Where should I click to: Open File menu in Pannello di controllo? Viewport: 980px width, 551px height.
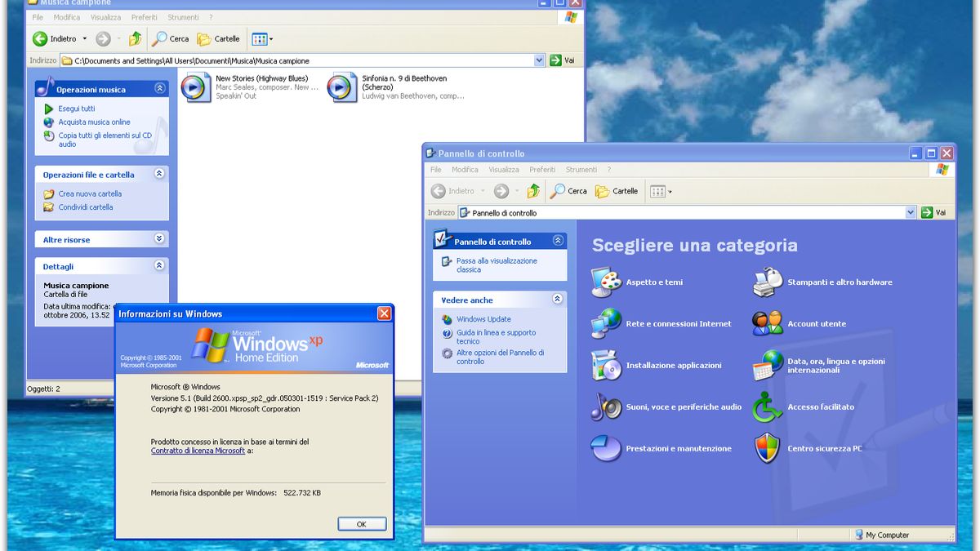point(436,170)
